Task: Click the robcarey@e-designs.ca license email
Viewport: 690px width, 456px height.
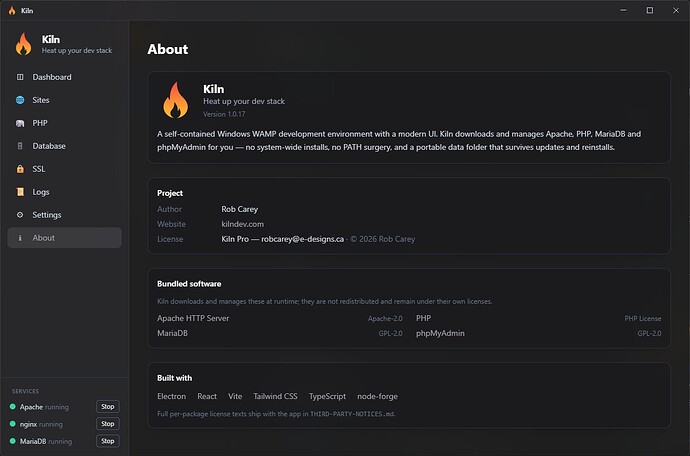Action: (302, 239)
